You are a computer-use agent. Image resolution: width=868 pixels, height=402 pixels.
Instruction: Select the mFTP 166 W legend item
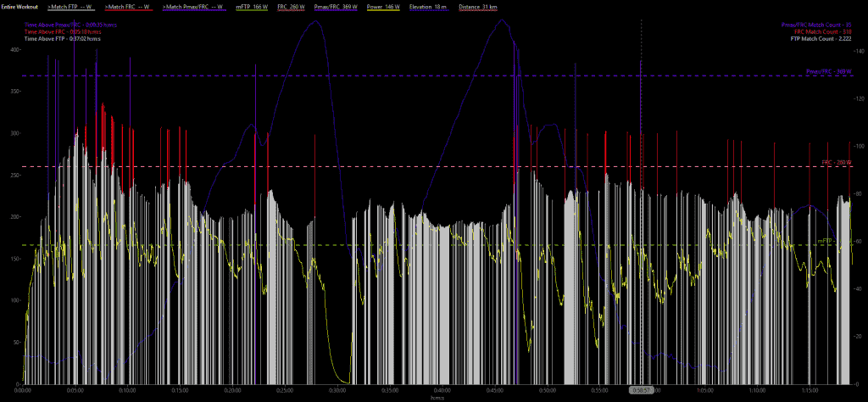coord(252,7)
